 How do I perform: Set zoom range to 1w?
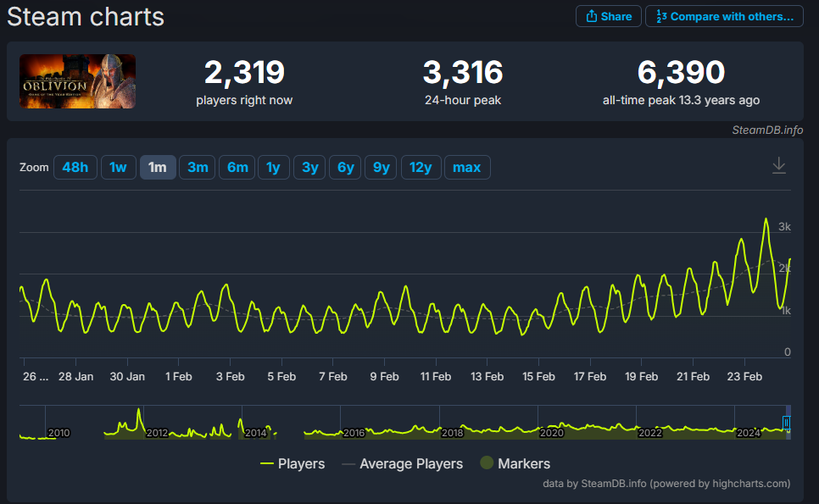click(x=118, y=168)
